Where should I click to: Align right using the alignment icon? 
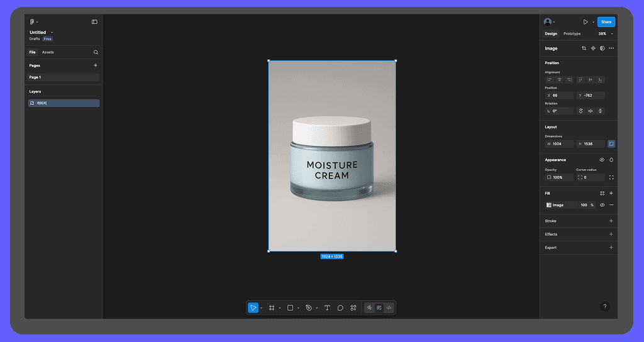569,80
